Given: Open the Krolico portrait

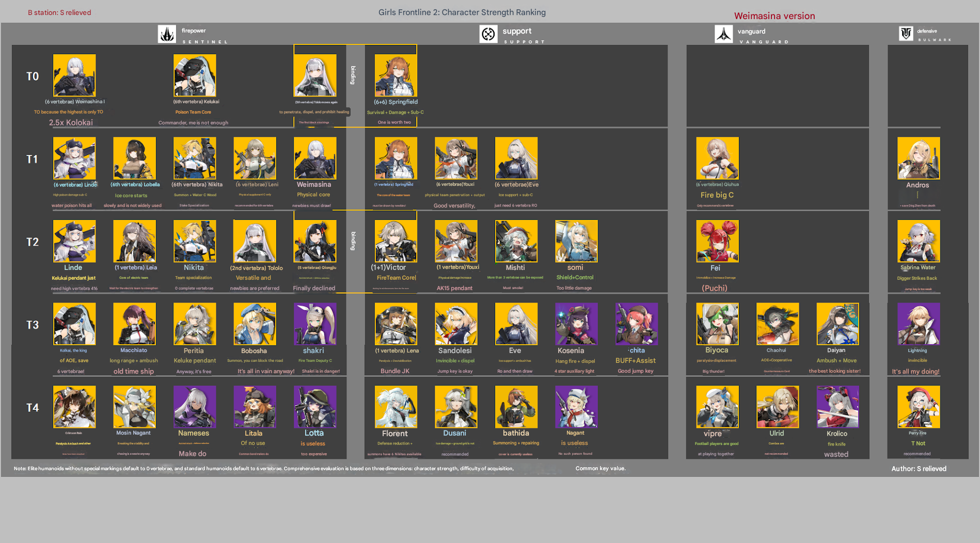Looking at the screenshot, I should [x=837, y=407].
